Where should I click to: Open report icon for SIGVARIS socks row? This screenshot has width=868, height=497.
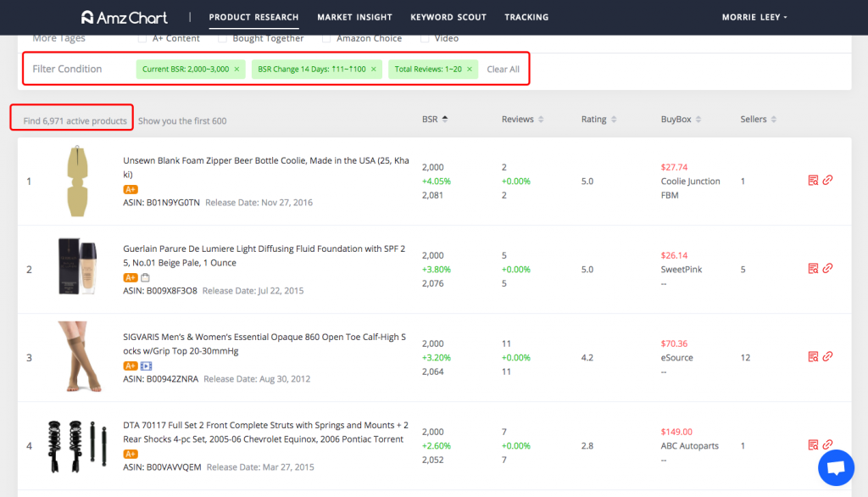813,356
